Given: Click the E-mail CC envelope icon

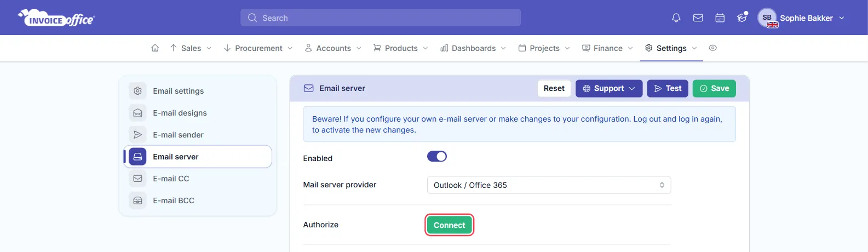Looking at the screenshot, I should tap(137, 179).
